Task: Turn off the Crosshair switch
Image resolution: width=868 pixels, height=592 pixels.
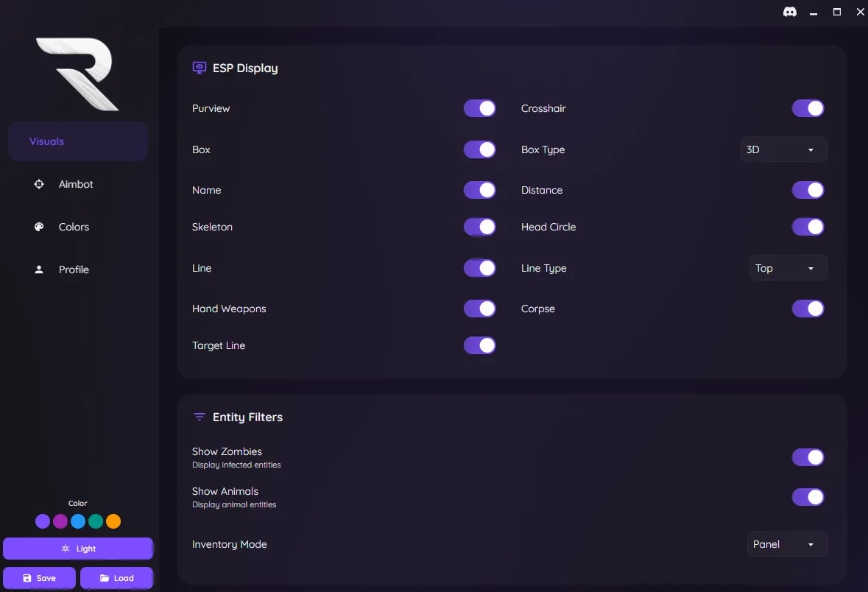Action: pos(808,108)
